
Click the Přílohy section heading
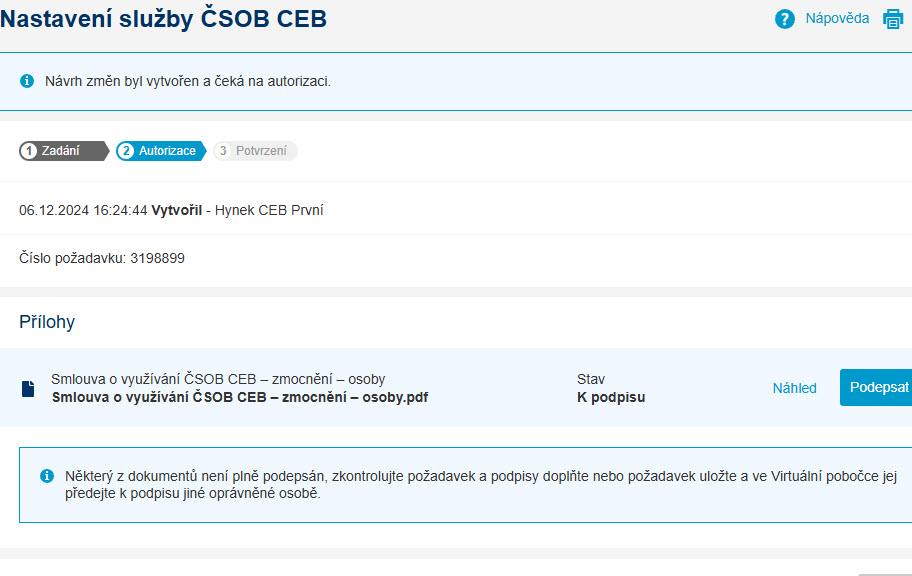pos(47,322)
